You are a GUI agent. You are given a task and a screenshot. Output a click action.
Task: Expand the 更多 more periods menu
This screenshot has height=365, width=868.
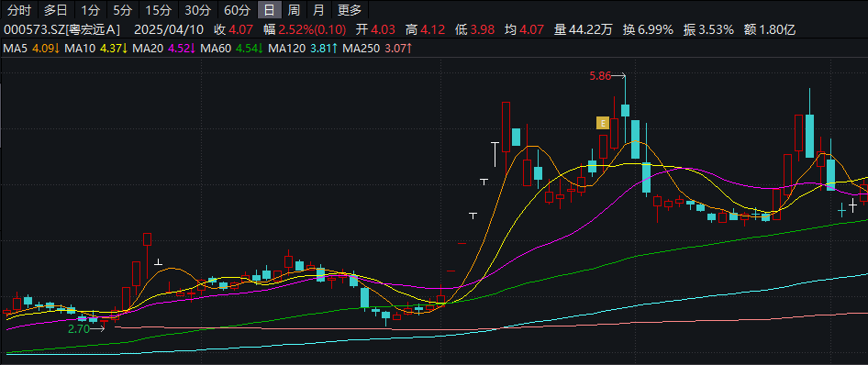pos(350,10)
